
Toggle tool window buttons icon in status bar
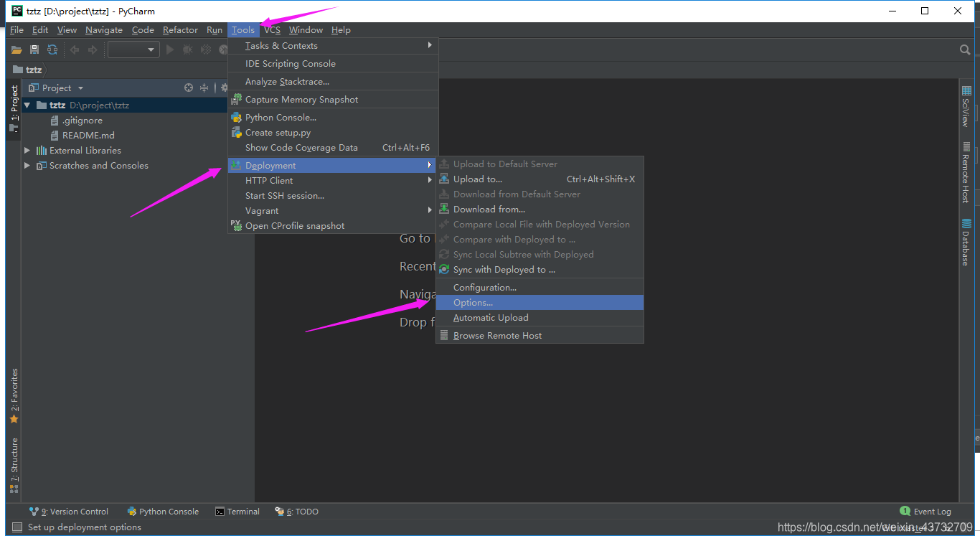[x=17, y=527]
